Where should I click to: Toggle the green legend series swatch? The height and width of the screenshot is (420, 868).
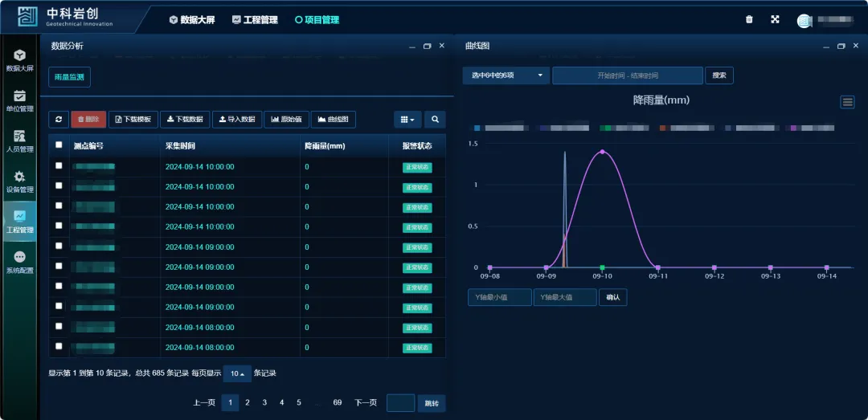608,128
